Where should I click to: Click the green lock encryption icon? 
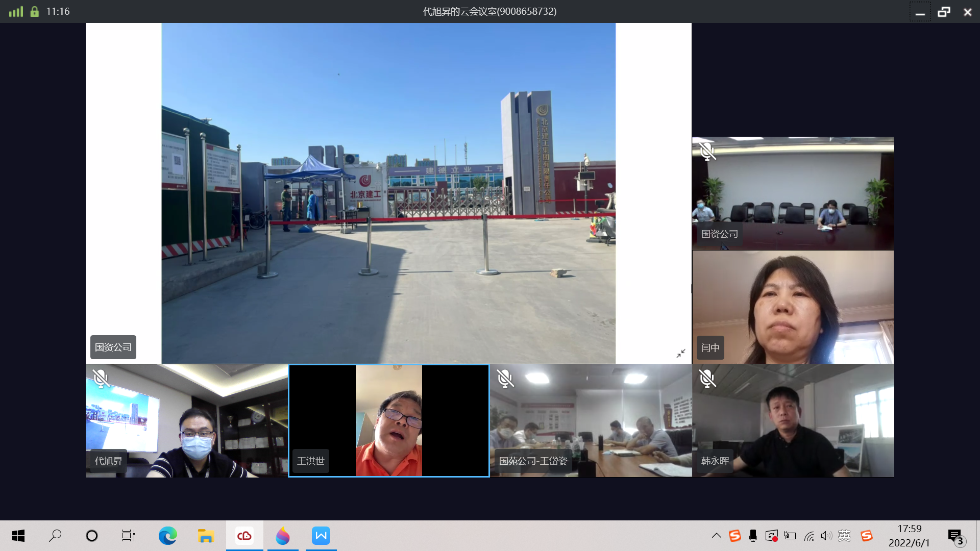[x=34, y=11]
